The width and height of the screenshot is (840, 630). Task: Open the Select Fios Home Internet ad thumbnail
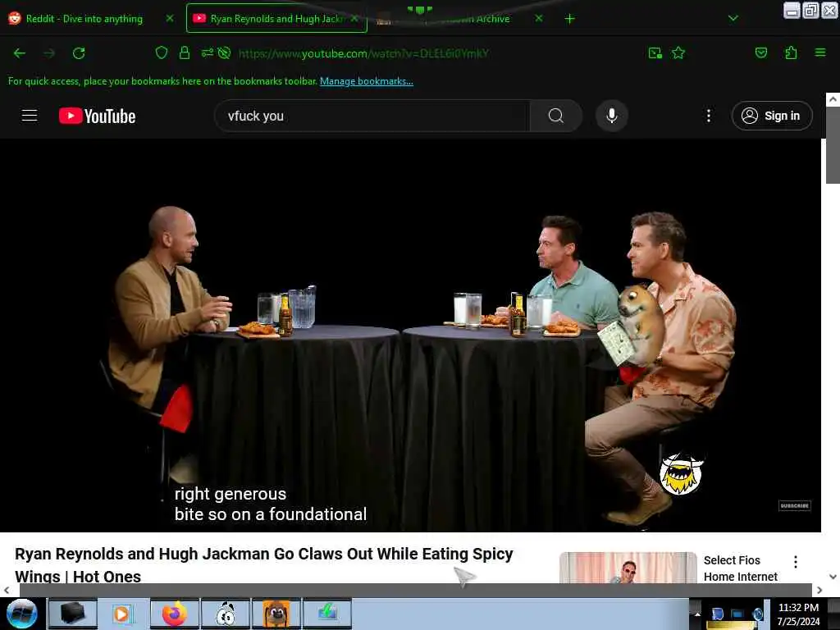tap(628, 568)
